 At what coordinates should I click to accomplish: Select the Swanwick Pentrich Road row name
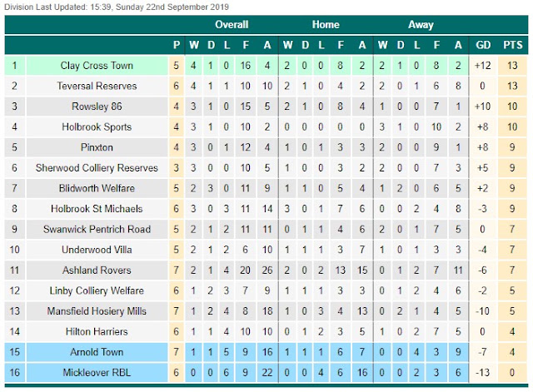click(x=97, y=229)
